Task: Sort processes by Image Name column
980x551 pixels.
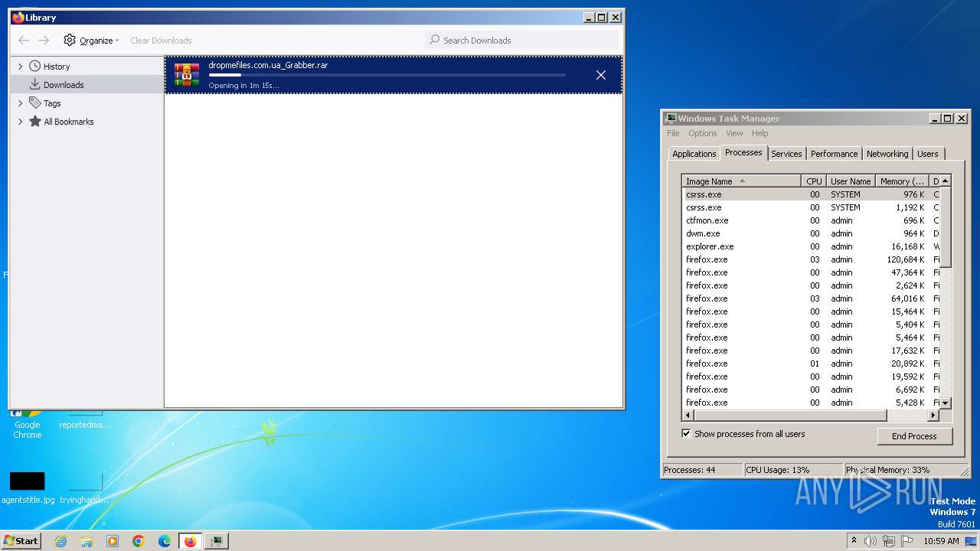Action: pyautogui.click(x=741, y=181)
